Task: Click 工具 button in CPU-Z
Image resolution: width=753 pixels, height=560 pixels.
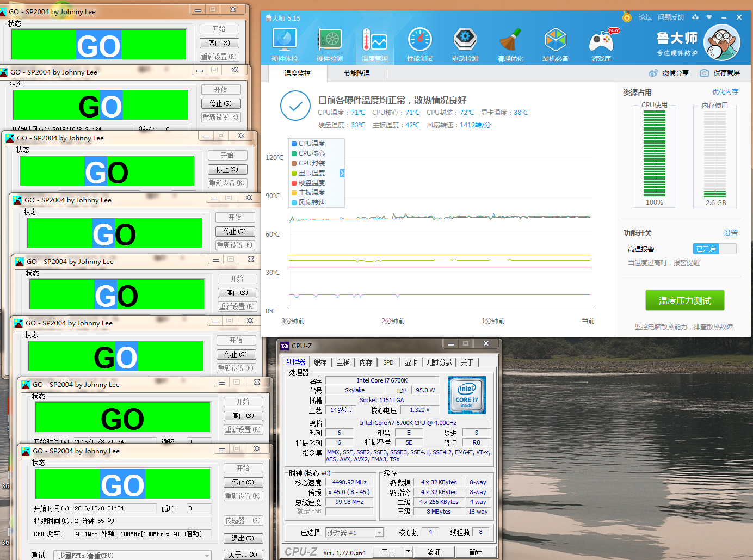Action: point(388,551)
